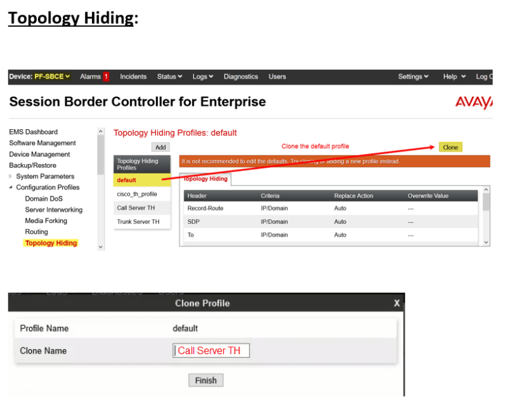
Task: Select the Call Server TH profile
Action: click(142, 208)
